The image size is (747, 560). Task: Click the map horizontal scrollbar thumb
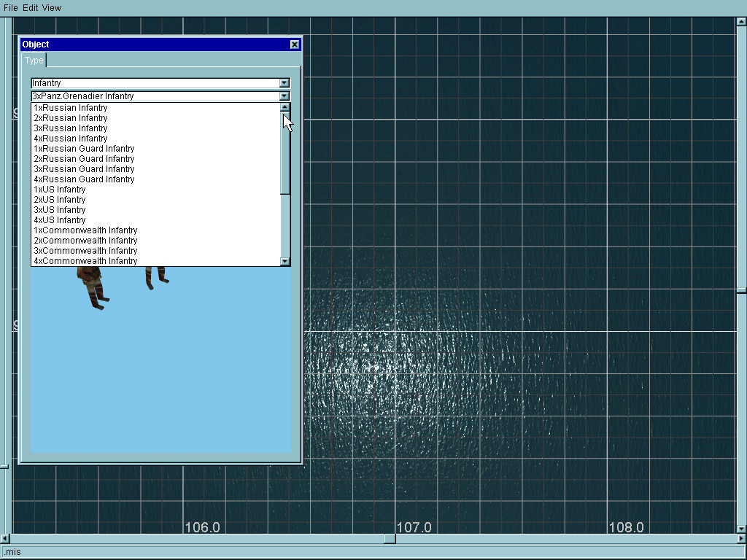390,539
